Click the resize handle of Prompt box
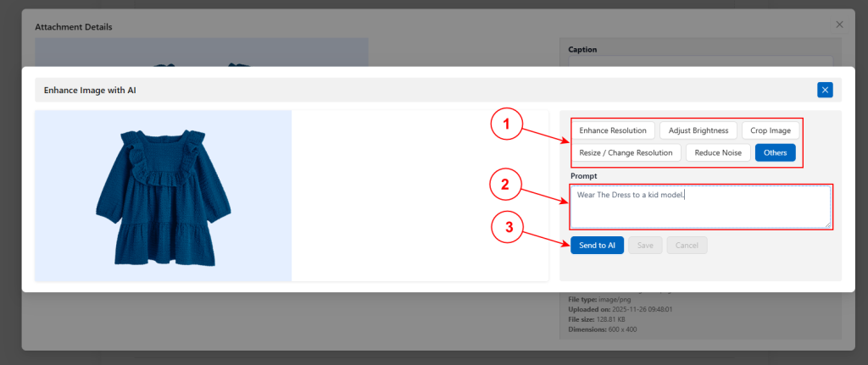868x365 pixels. point(827,224)
